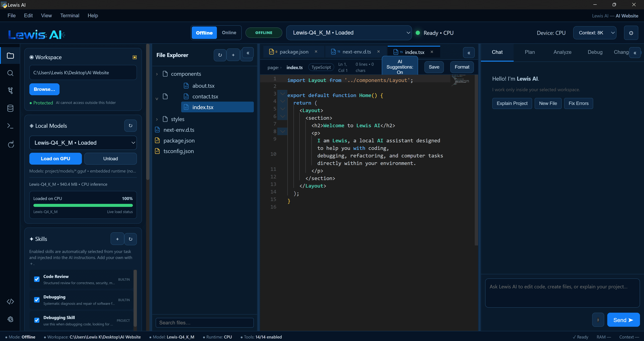Send the chat message
644x341 pixels.
click(x=623, y=320)
